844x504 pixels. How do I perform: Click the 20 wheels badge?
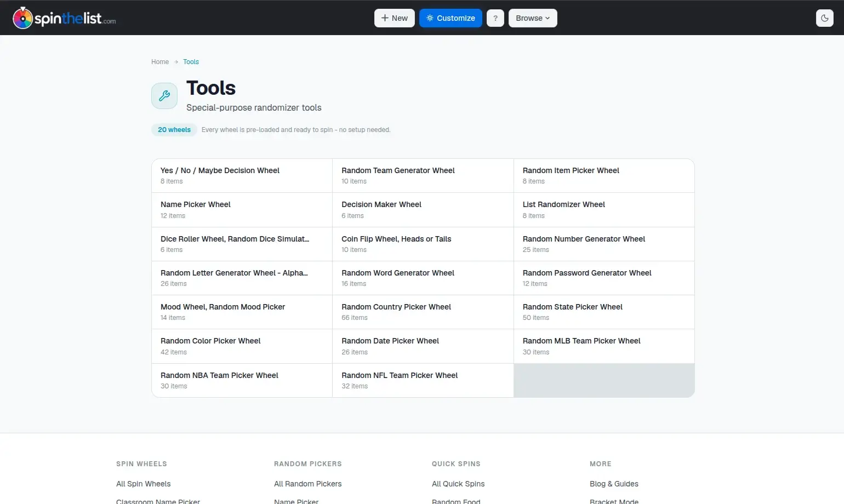point(174,130)
